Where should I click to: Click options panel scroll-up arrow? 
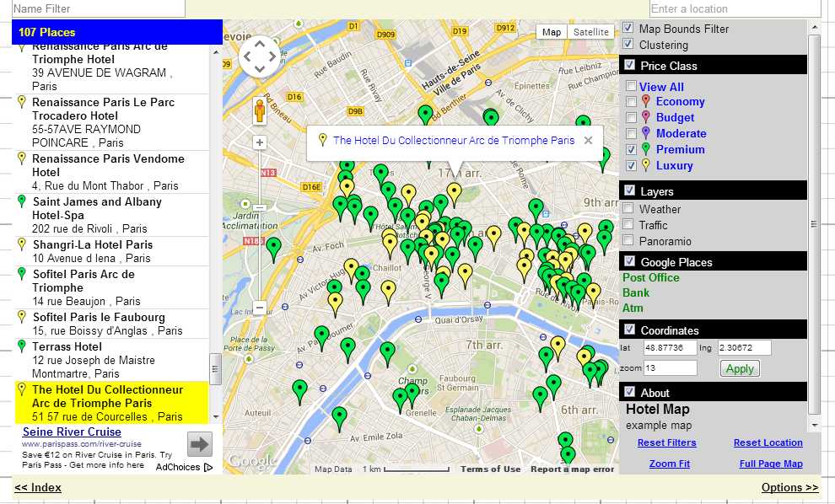tap(814, 27)
